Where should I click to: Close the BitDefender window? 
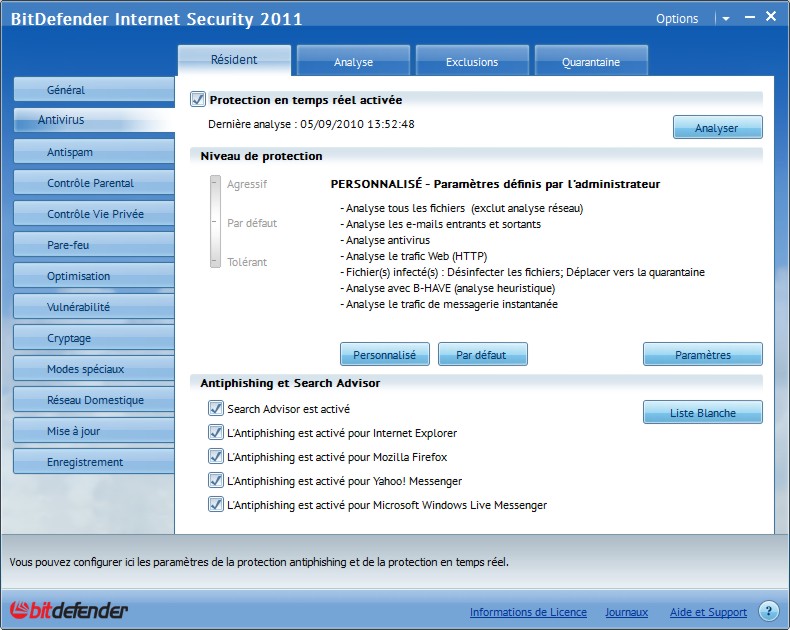coord(771,17)
